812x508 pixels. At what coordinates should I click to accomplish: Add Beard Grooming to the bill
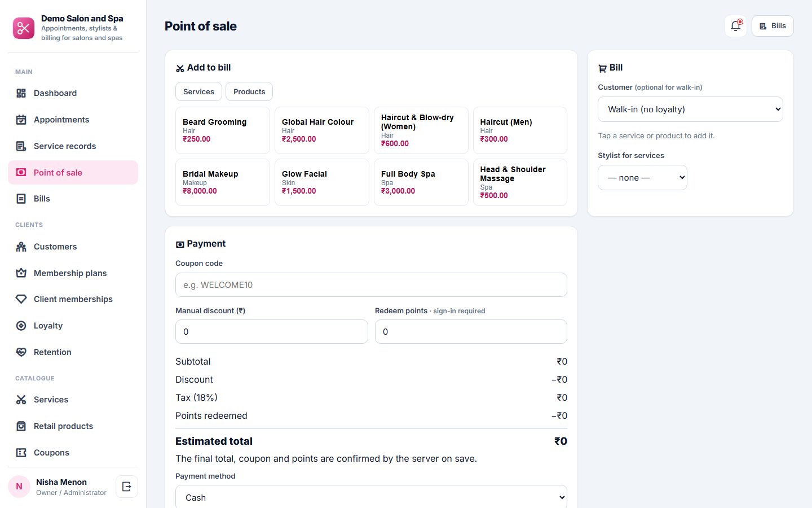click(223, 130)
